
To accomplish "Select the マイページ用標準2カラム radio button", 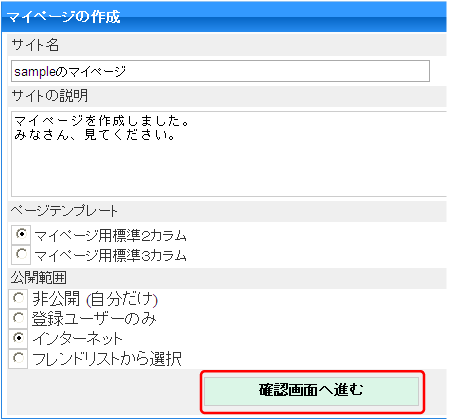I will (x=21, y=234).
